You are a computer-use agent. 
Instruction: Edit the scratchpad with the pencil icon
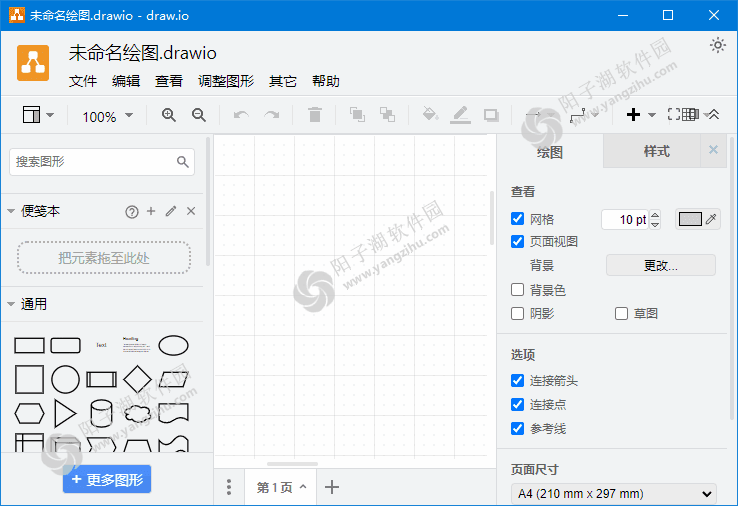[171, 211]
